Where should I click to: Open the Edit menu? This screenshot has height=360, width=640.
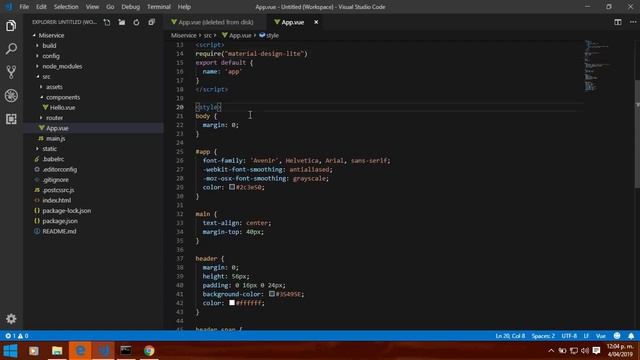pyautogui.click(x=41, y=7)
